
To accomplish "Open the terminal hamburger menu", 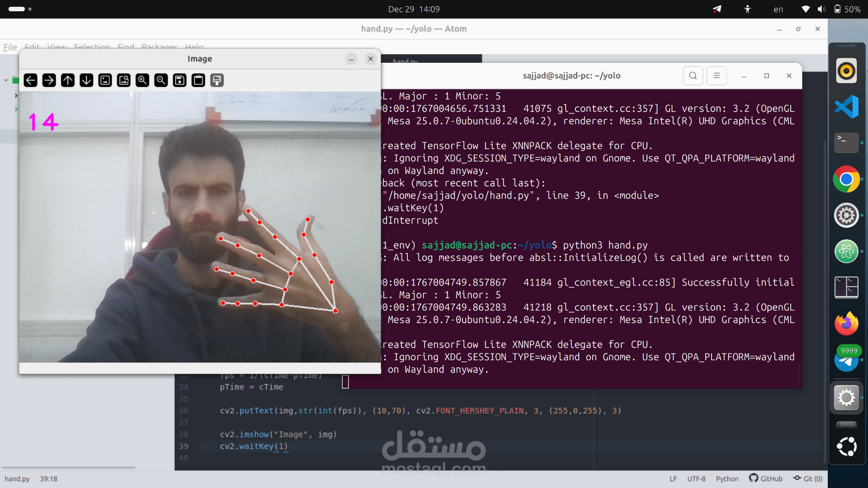I will pos(717,76).
